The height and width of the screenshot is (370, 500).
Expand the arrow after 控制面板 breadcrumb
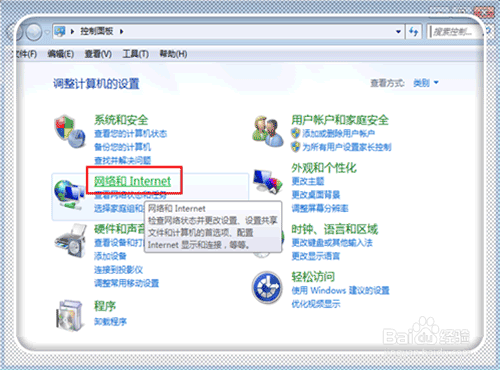click(122, 31)
